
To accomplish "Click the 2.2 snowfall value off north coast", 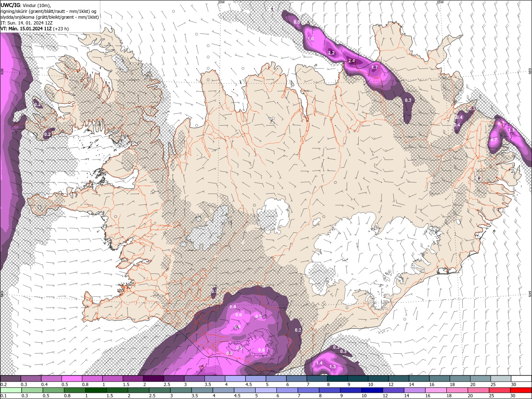I will (331, 53).
